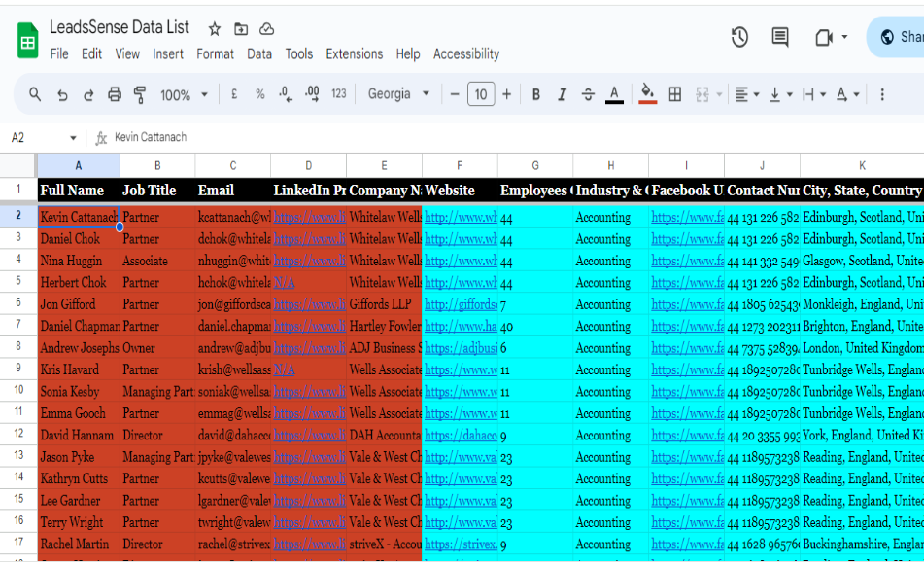The width and height of the screenshot is (924, 562).
Task: Toggle italic formatting
Action: point(562,94)
